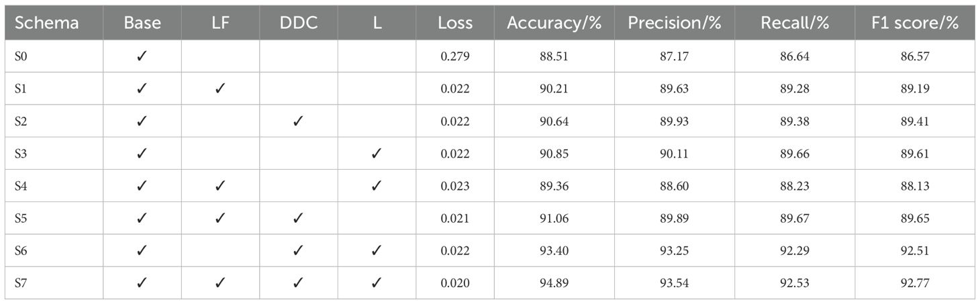
Task: Click the LF checkmark in row S7
Action: tap(219, 283)
